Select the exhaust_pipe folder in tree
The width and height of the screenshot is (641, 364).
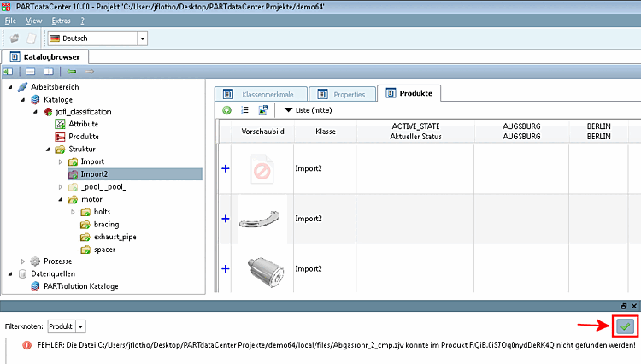point(115,237)
